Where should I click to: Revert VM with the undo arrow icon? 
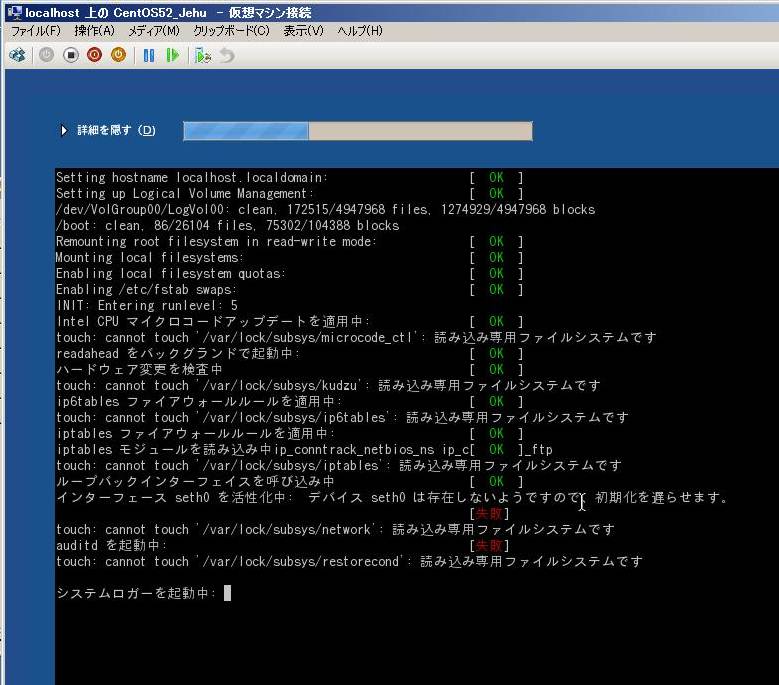pos(227,55)
